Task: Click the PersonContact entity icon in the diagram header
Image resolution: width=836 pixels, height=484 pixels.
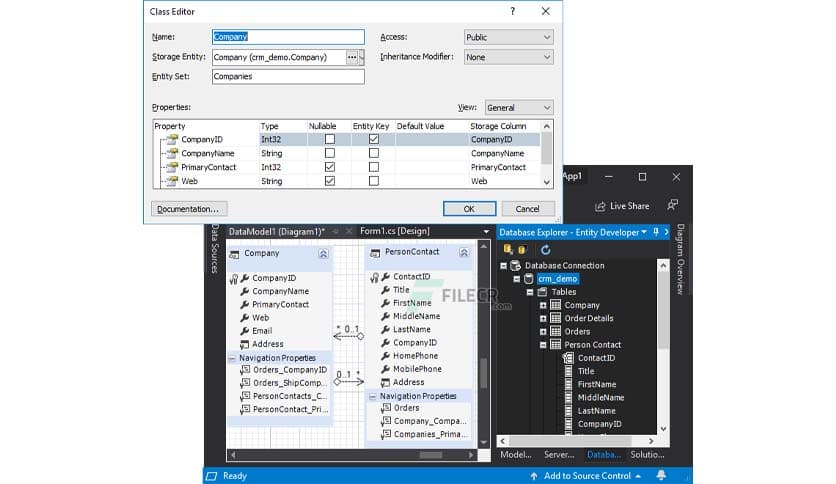Action: click(375, 252)
